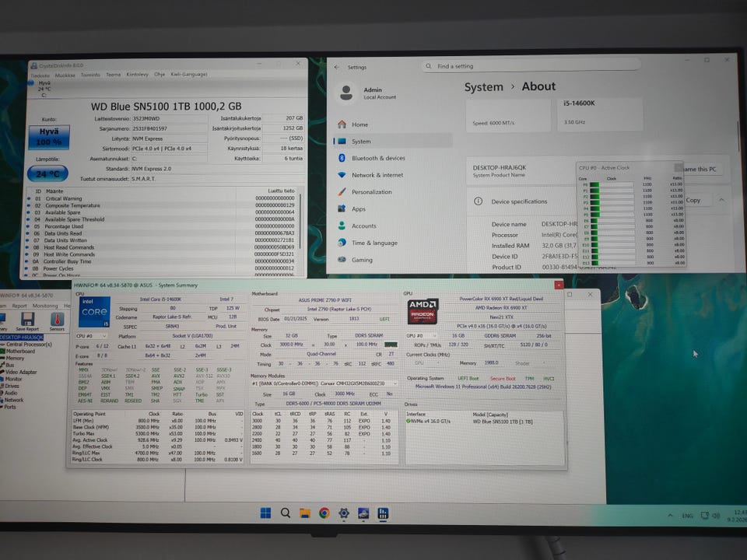The height and width of the screenshot is (560, 747).
Task: Open CrystalDiskInfo Toiminto menu
Action: pyautogui.click(x=90, y=75)
